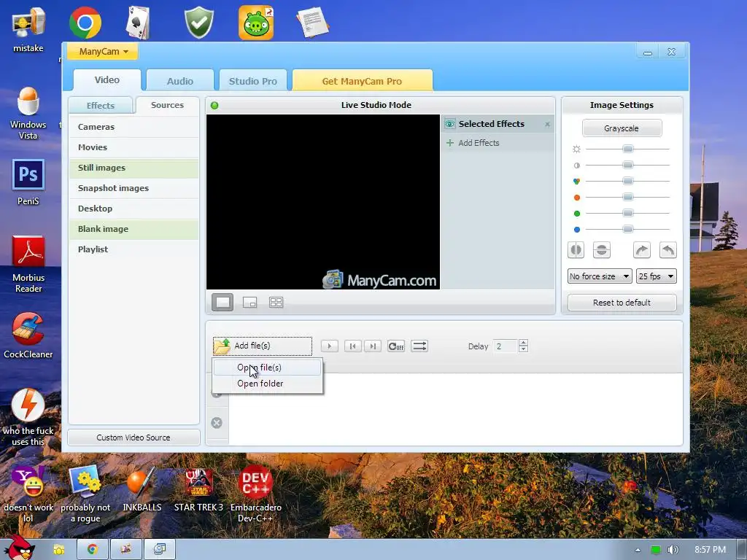This screenshot has width=747, height=560.
Task: Open the Embarcadero Dev-C++ desktop icon
Action: (256, 494)
